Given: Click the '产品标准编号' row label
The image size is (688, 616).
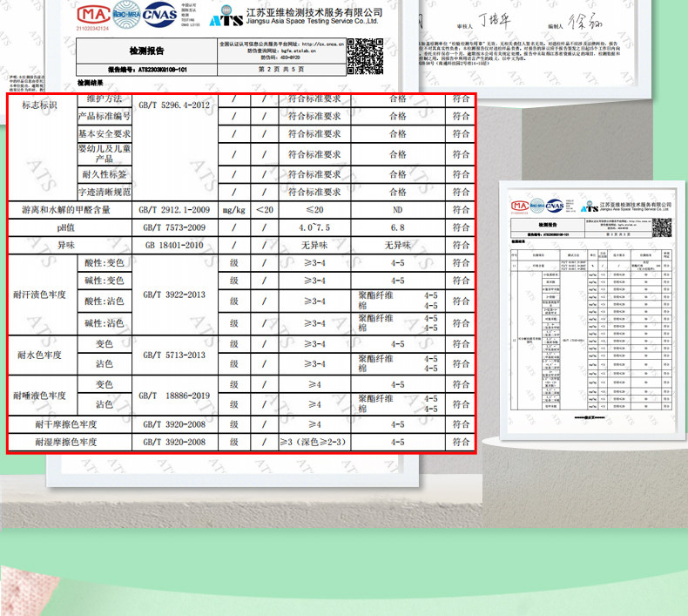Looking at the screenshot, I should pyautogui.click(x=105, y=117).
